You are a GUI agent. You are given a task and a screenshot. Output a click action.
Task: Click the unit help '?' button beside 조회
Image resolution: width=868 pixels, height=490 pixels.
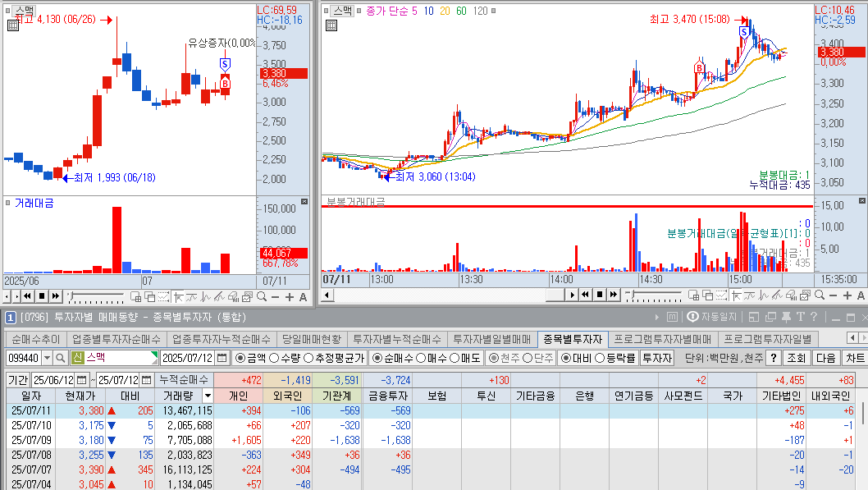click(x=774, y=358)
